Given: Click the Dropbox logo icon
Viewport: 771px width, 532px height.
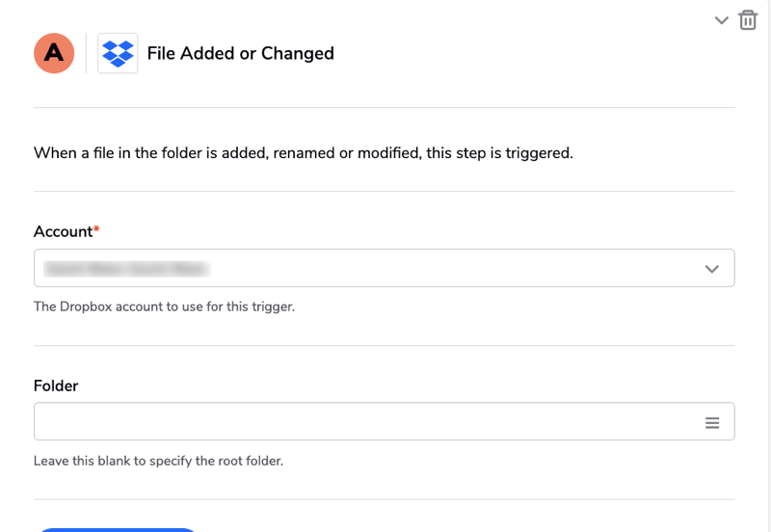Looking at the screenshot, I should pos(118,53).
